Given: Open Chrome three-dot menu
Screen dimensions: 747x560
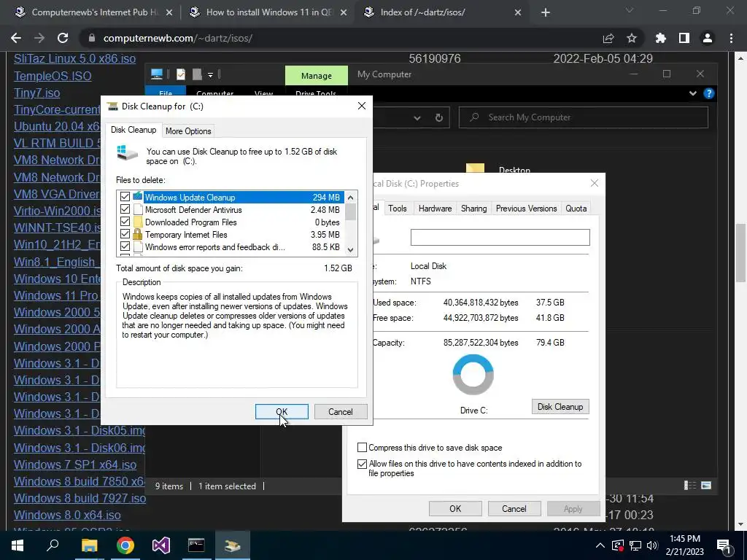Looking at the screenshot, I should point(731,38).
